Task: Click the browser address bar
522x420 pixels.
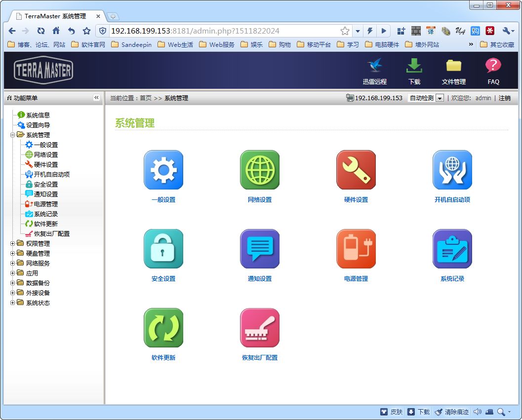Action: click(222, 31)
